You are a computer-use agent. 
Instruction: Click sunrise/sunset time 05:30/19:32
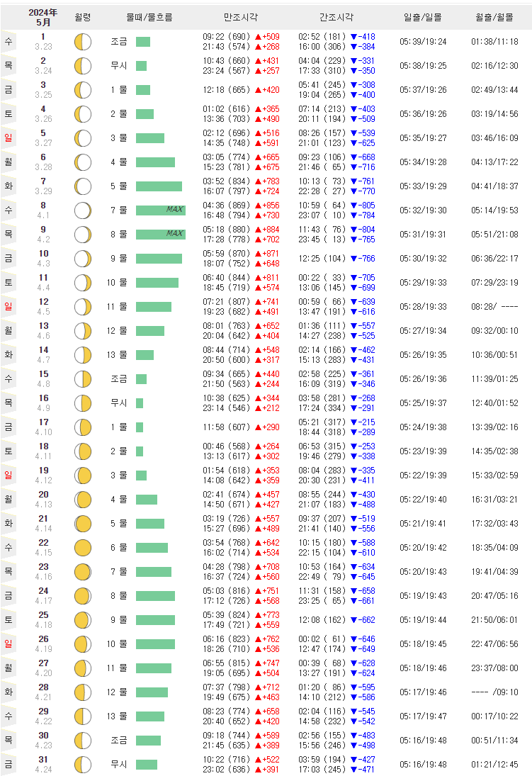(423, 259)
